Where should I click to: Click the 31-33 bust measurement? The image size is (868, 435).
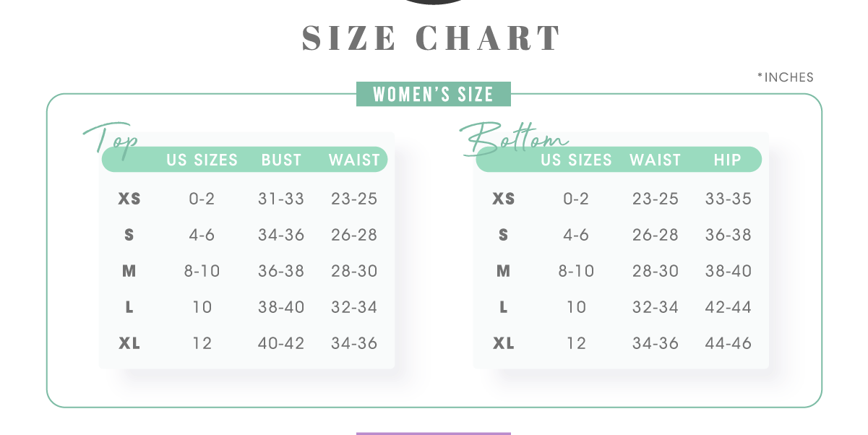click(281, 199)
